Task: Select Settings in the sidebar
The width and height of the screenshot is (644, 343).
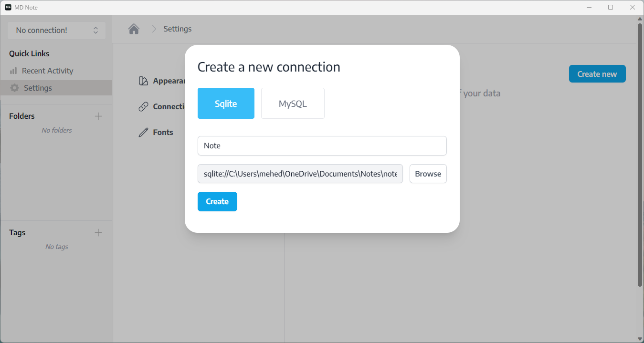Action: (x=38, y=88)
